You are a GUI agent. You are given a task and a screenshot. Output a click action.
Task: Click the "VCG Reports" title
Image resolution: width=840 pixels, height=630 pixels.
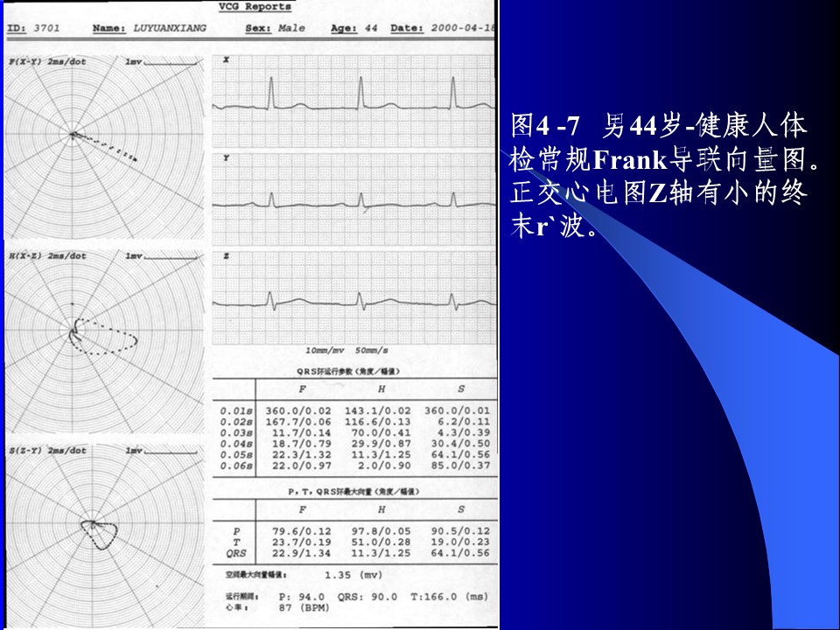255,6
